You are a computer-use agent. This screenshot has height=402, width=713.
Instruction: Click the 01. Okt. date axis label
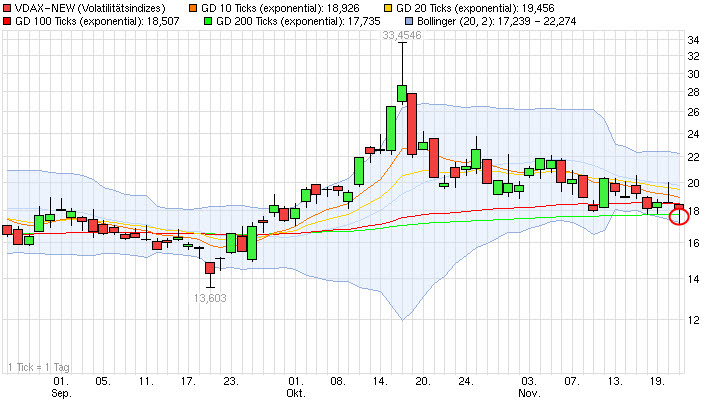coord(296,387)
